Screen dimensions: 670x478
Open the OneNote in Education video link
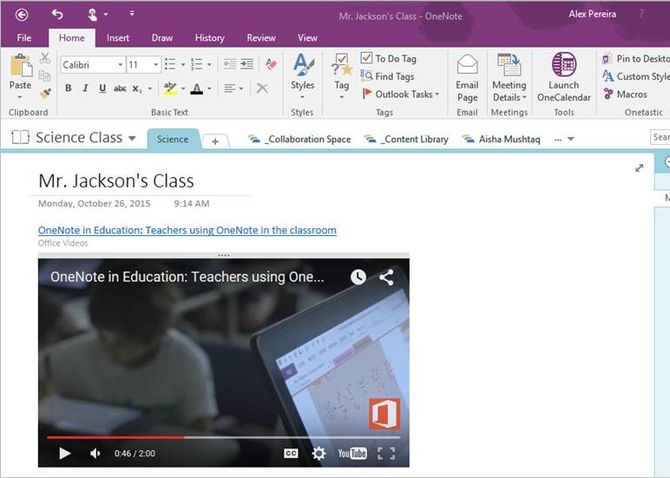[x=187, y=230]
